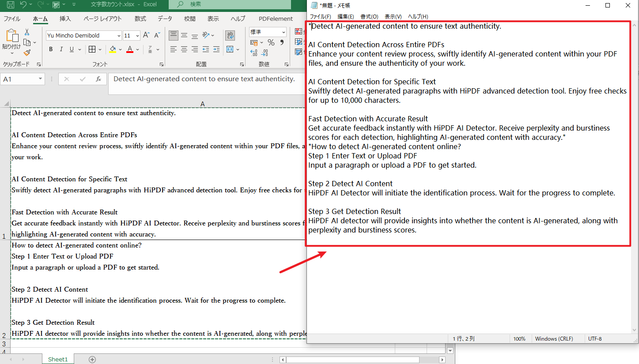639x364 pixels.
Task: Toggle Bold formatting
Action: tap(51, 49)
